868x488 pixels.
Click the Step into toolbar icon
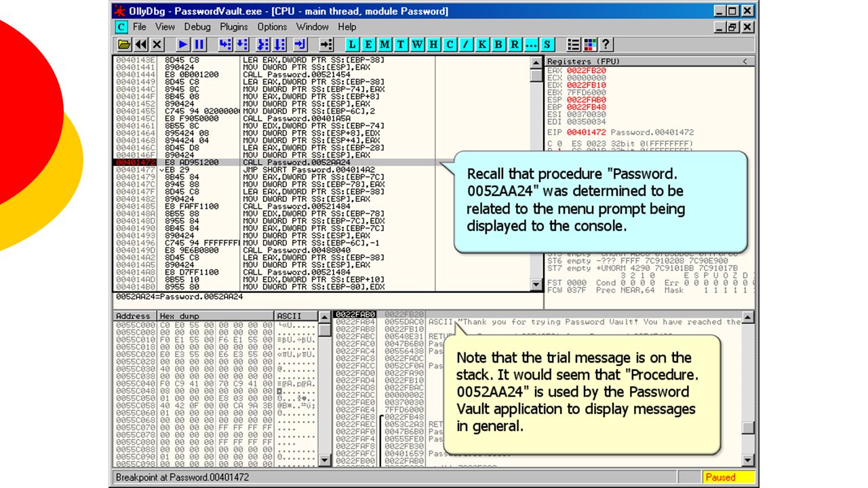click(x=225, y=45)
